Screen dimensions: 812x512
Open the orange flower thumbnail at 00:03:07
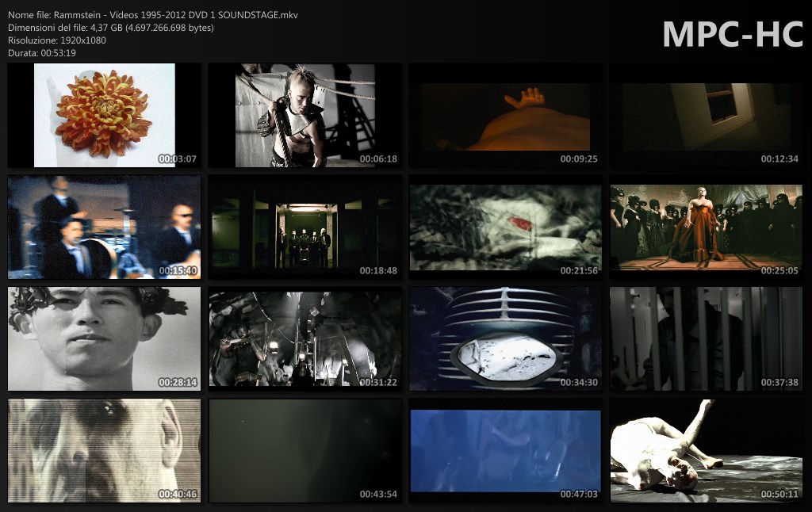(x=104, y=115)
